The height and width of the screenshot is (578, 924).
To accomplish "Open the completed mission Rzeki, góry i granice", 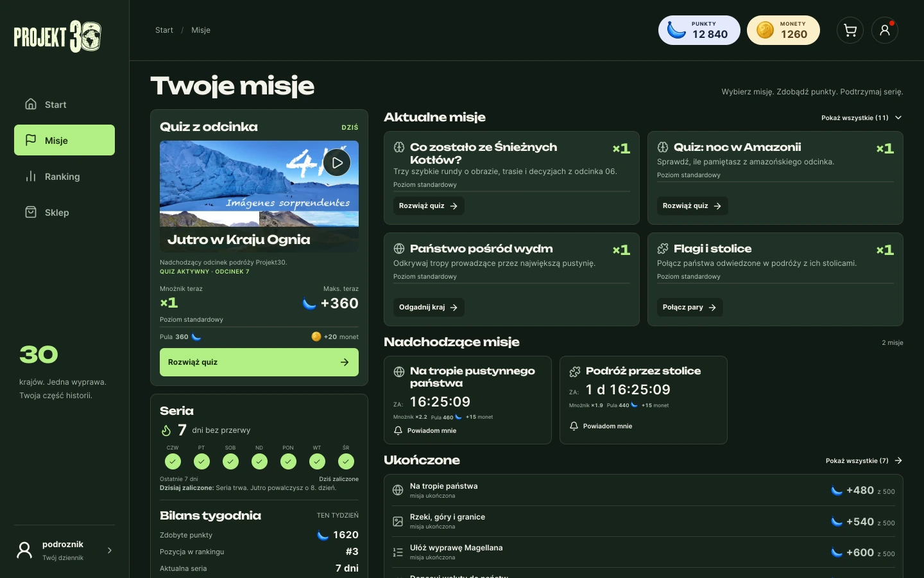I will click(x=644, y=521).
